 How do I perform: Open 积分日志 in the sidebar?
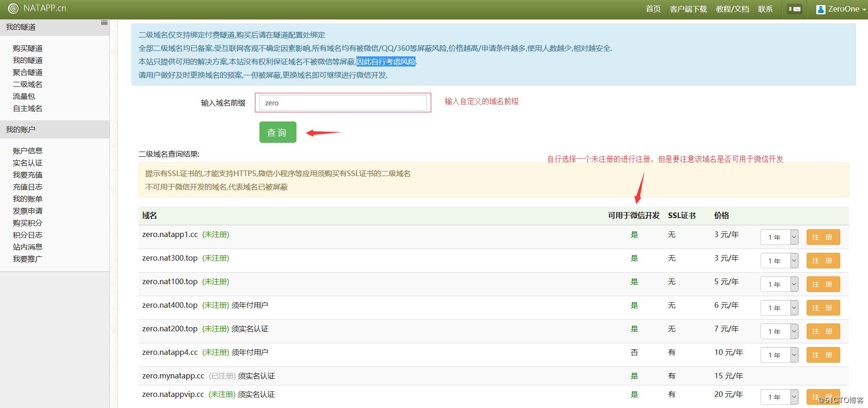point(28,235)
